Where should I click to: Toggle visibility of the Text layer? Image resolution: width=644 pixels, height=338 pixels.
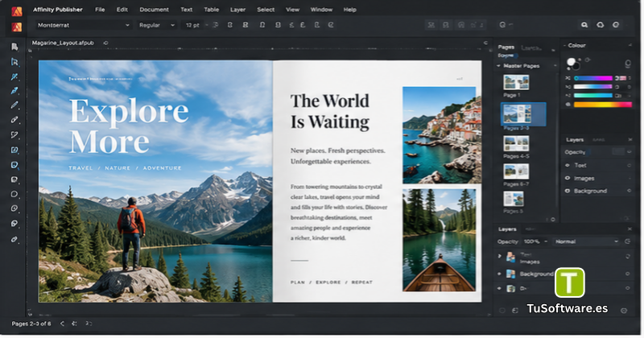point(568,165)
